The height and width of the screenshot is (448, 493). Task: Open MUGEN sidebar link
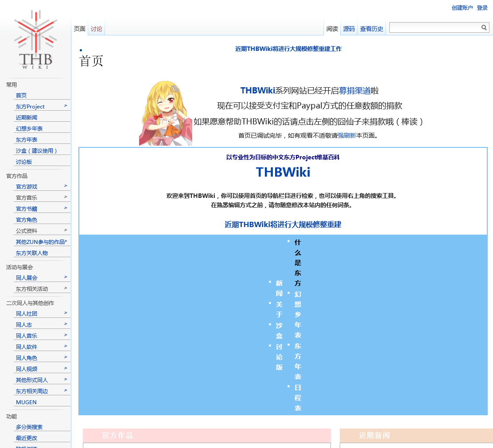pyautogui.click(x=26, y=402)
